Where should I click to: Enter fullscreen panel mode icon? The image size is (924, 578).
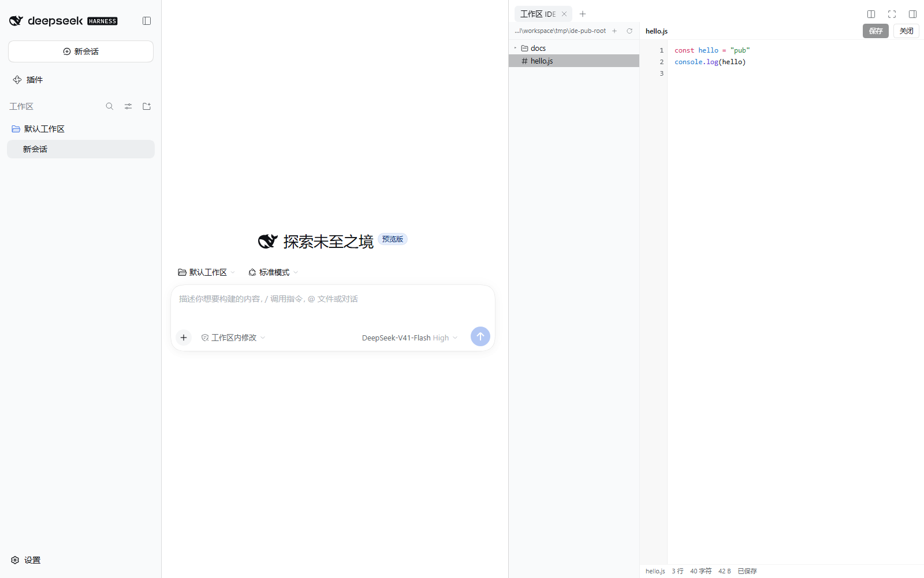[892, 14]
